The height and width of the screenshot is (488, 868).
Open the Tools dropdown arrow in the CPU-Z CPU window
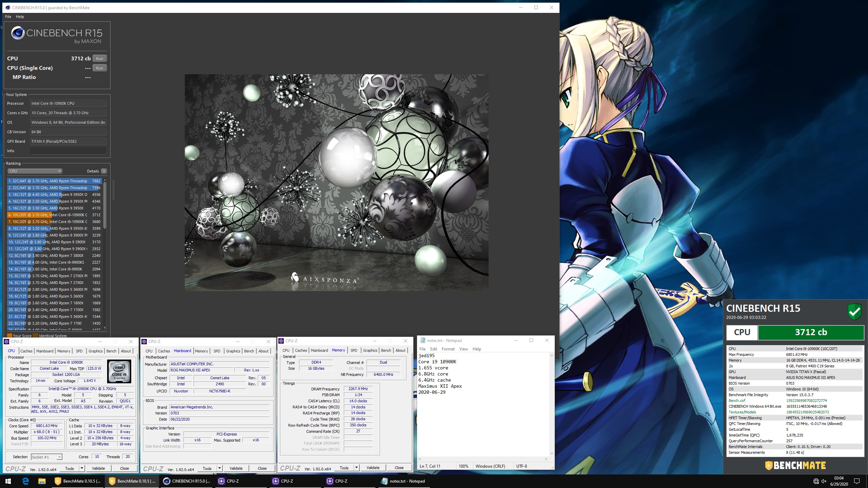(82, 468)
